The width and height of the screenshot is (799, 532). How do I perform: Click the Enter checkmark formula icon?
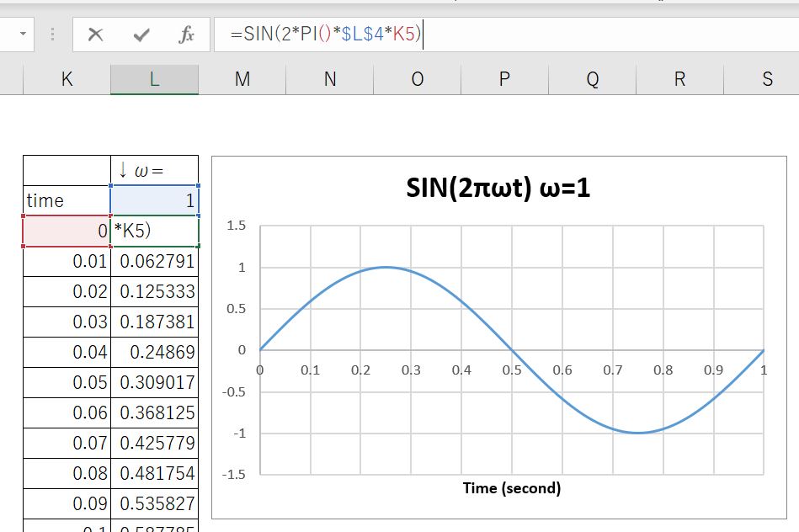[x=141, y=35]
